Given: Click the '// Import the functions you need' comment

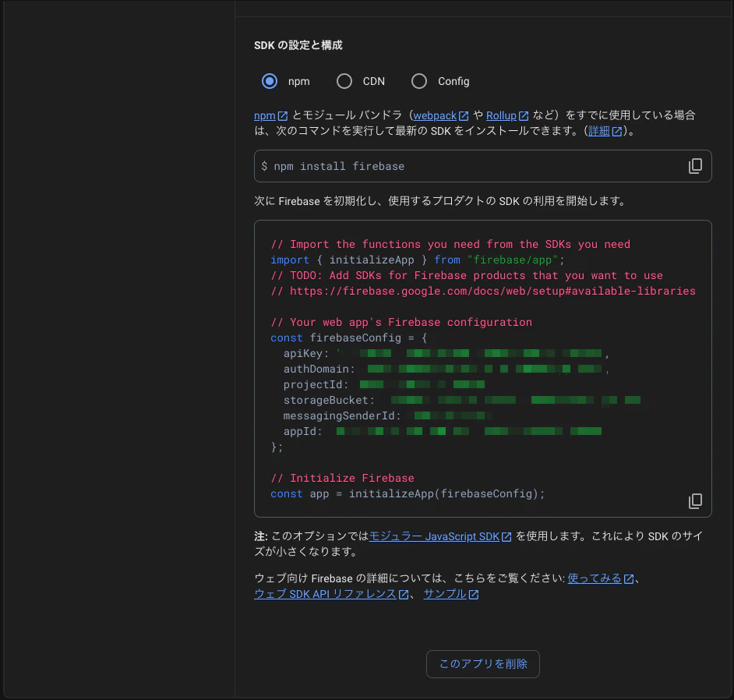Looking at the screenshot, I should click(450, 245).
